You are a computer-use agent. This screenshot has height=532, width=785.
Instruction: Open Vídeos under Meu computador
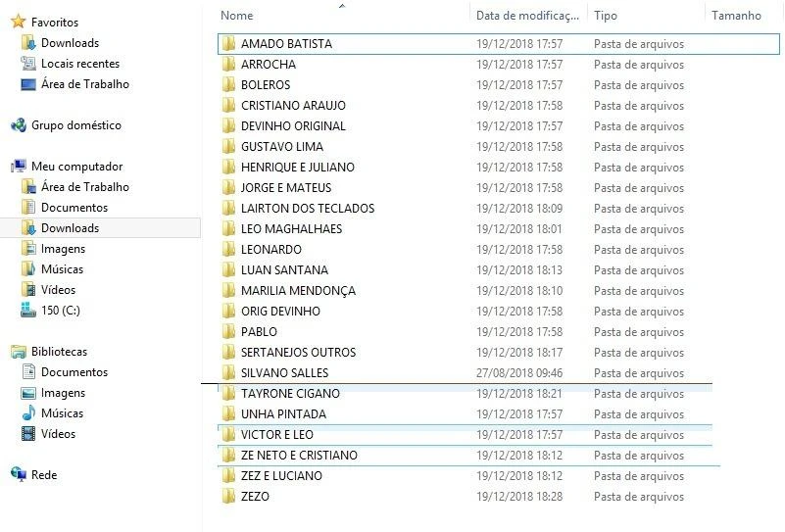[48, 289]
